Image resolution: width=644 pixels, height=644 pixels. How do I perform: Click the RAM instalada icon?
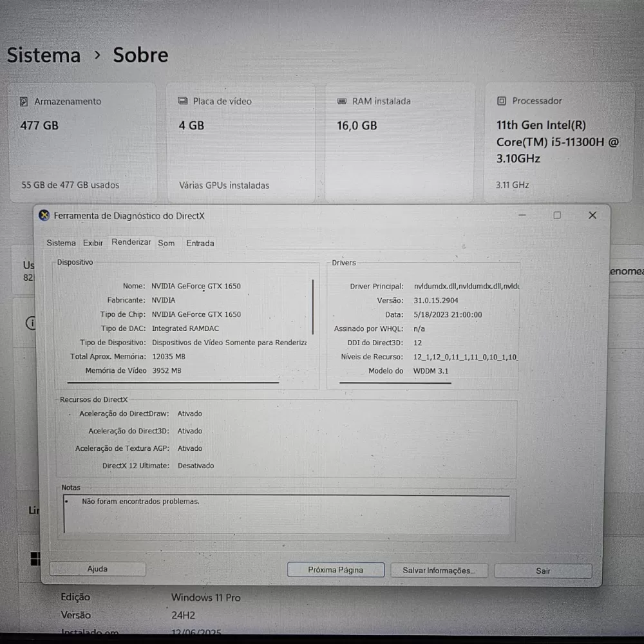pyautogui.click(x=342, y=101)
